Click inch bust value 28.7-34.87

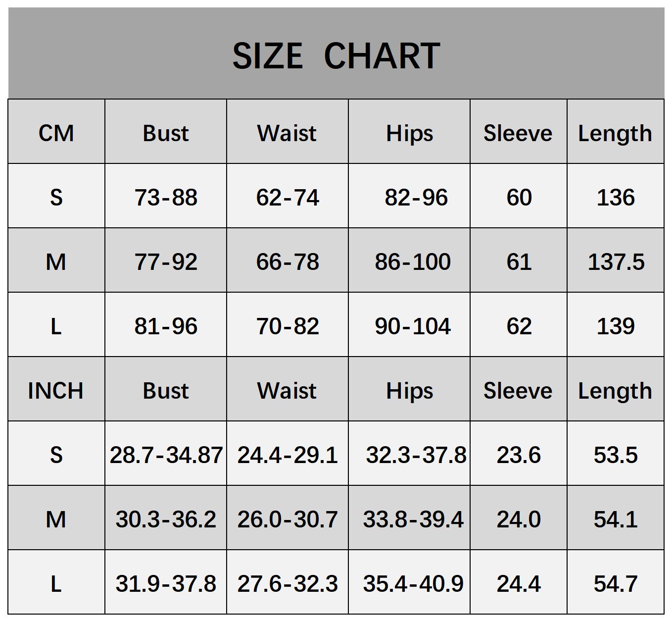(166, 455)
